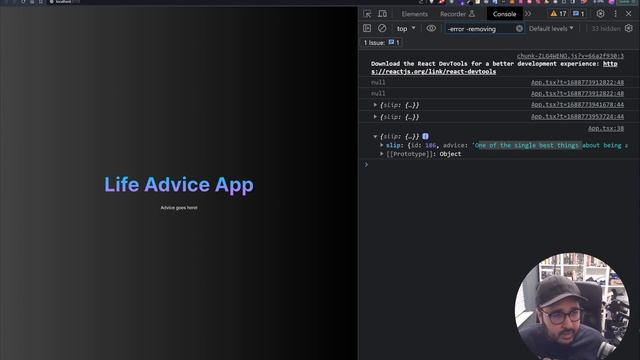Switch to the Elements tab

(x=414, y=14)
